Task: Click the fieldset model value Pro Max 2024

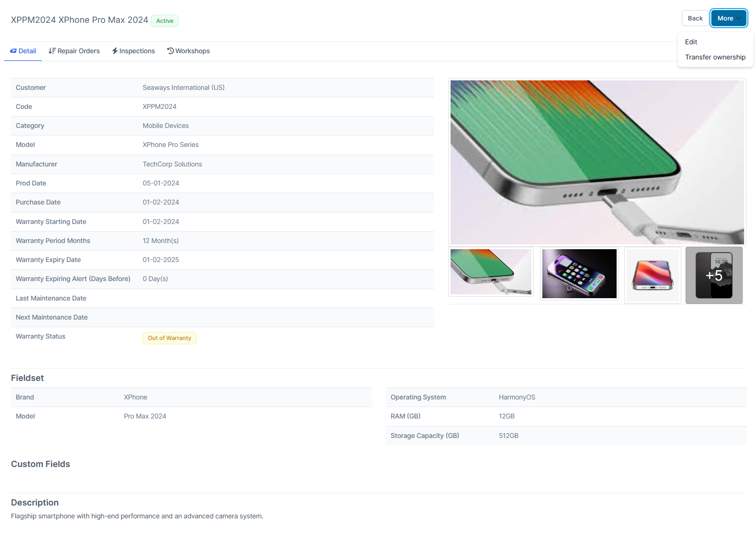Action: (x=145, y=416)
